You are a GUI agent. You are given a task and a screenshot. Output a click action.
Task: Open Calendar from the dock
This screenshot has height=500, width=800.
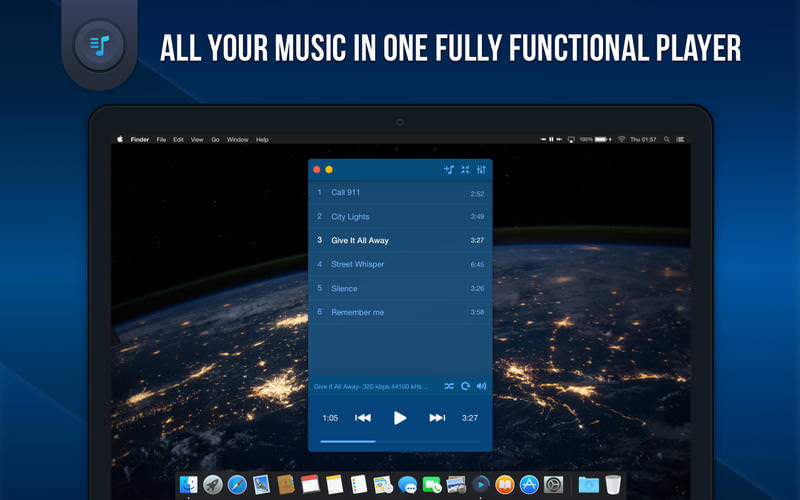pos(310,484)
